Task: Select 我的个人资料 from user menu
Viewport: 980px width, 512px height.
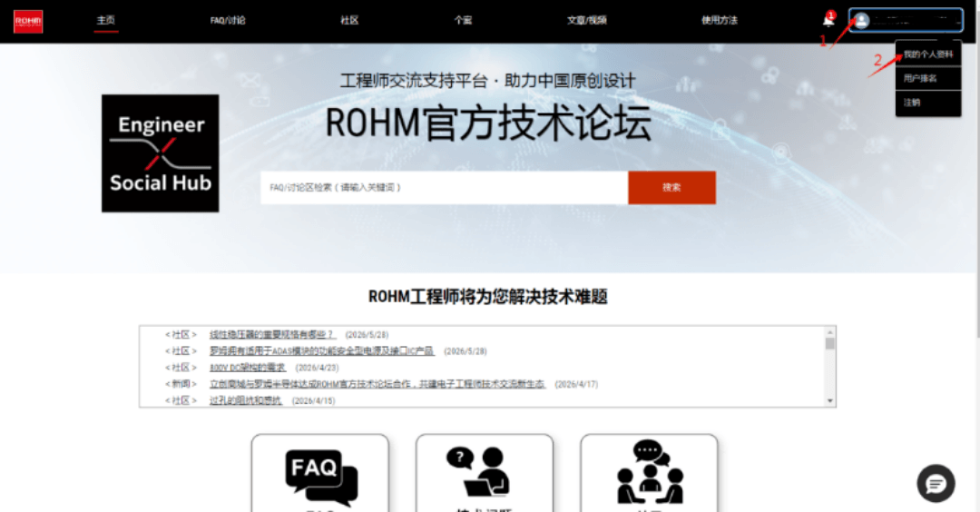Action: pos(928,54)
